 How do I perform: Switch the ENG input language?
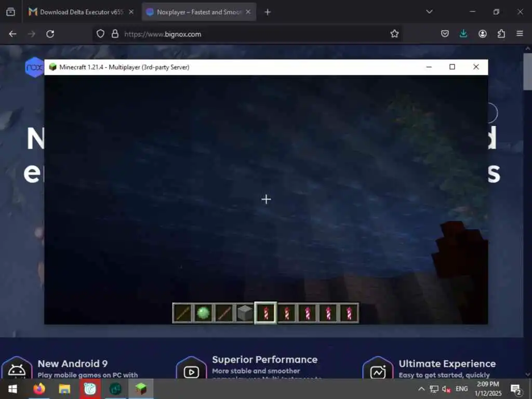[461, 389]
